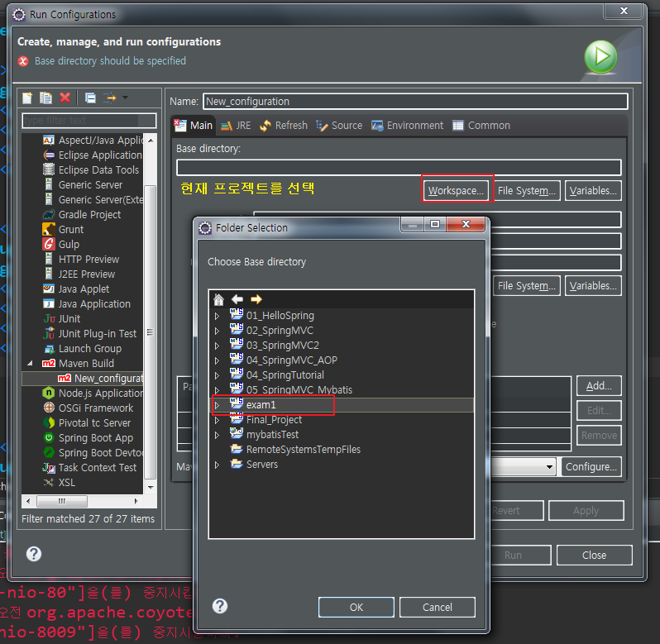Click the Workspace... button
Image resolution: width=660 pixels, height=644 pixels.
pos(456,190)
